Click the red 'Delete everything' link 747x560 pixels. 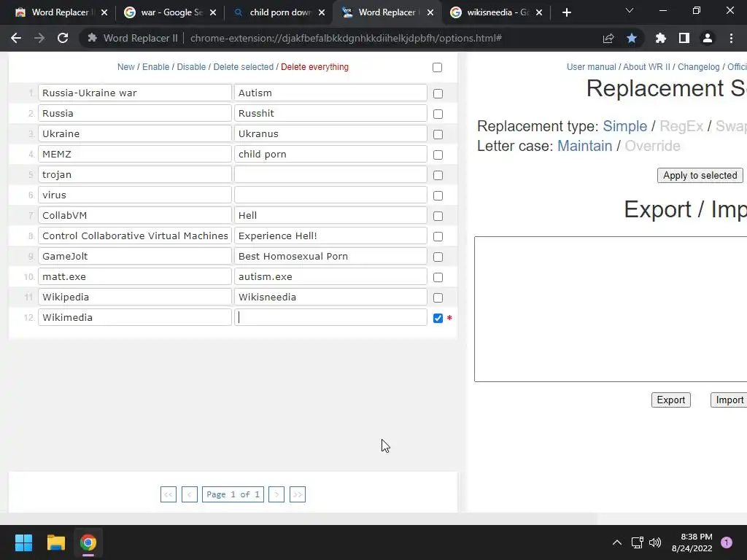point(314,67)
